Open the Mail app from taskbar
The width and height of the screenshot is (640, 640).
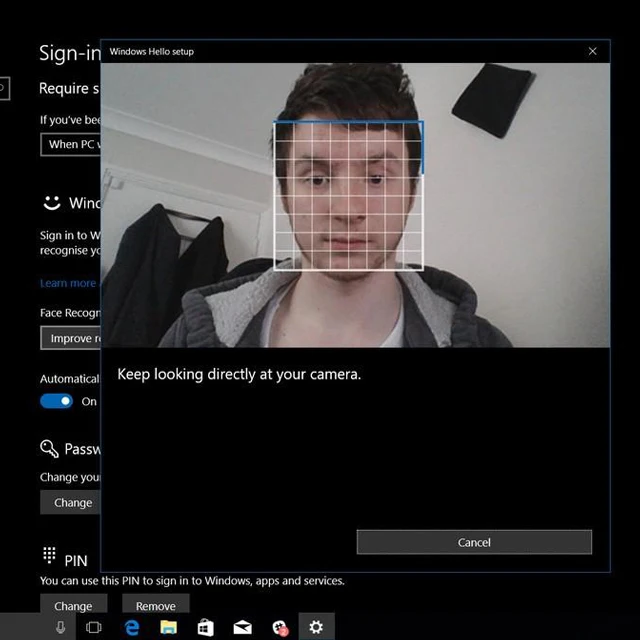242,627
